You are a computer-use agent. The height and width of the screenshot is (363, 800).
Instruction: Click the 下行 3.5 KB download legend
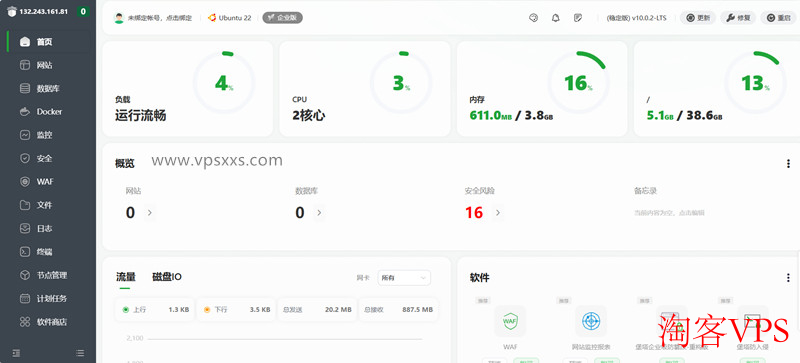pyautogui.click(x=236, y=309)
